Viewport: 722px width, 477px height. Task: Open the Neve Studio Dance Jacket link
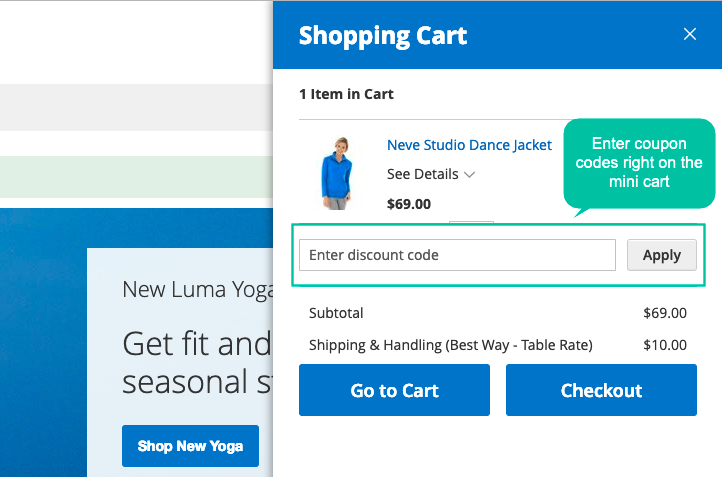(x=469, y=145)
